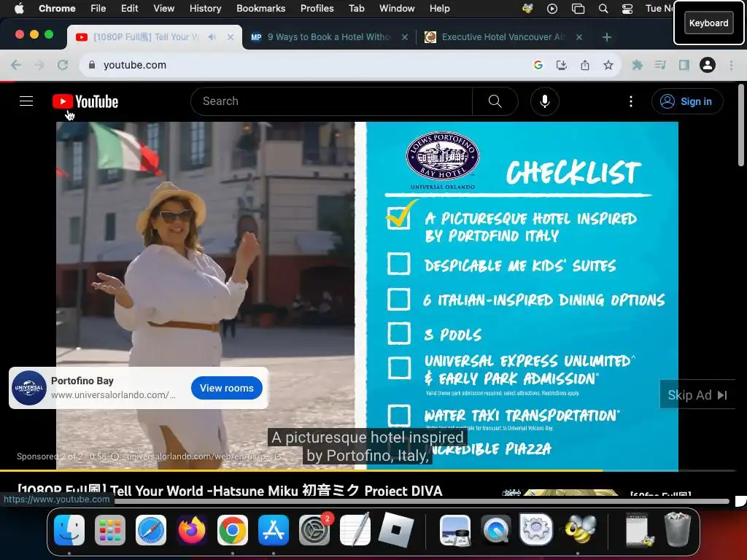Open Chrome profile avatar
747x560 pixels.
708,65
